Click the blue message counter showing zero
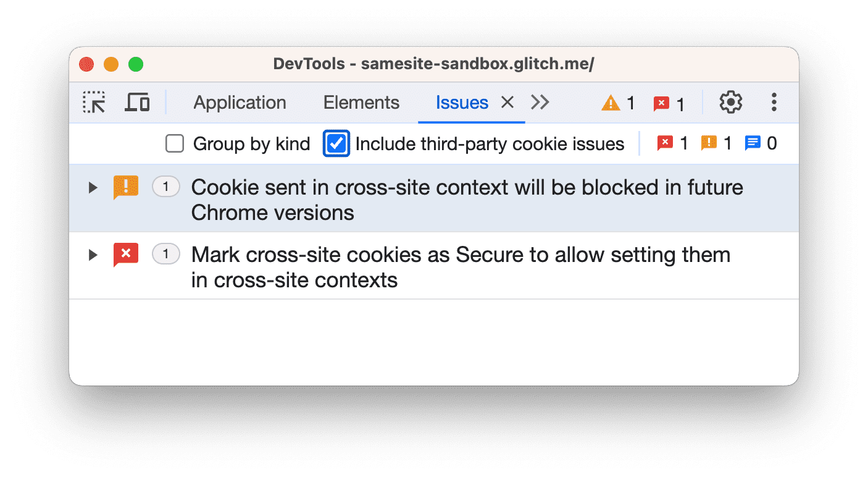This screenshot has height=477, width=868. [753, 143]
